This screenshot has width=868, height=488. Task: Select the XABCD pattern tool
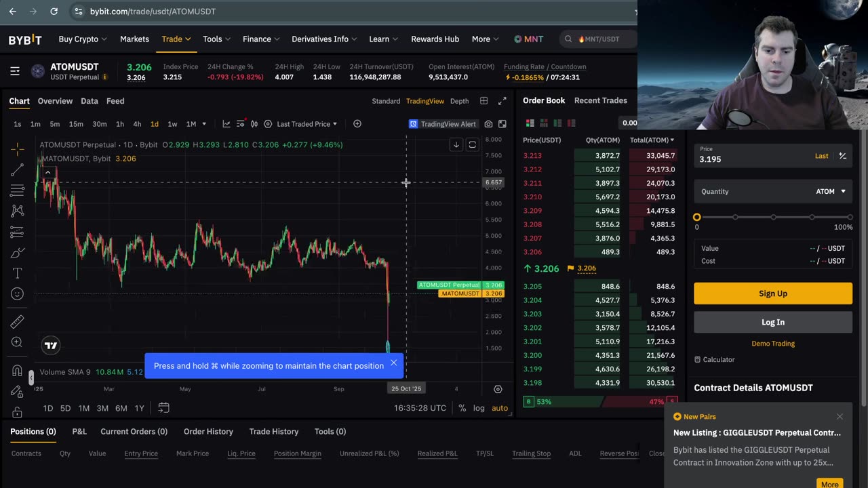click(18, 211)
